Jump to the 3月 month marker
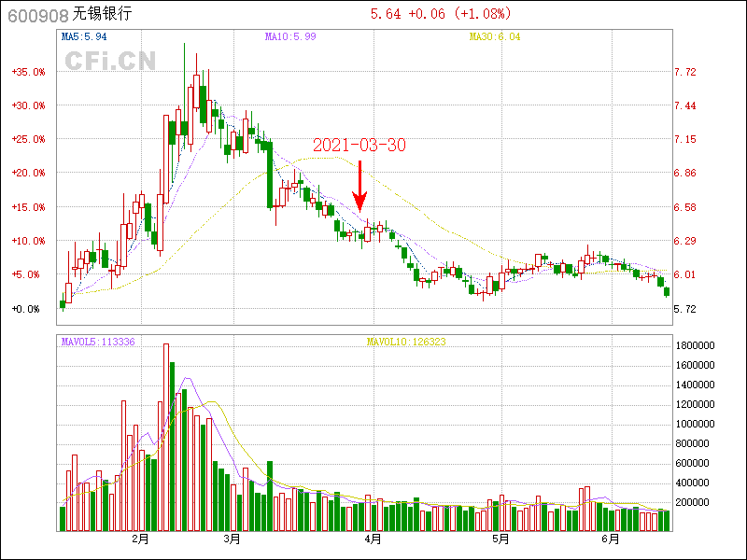This screenshot has width=747, height=560. click(x=232, y=539)
